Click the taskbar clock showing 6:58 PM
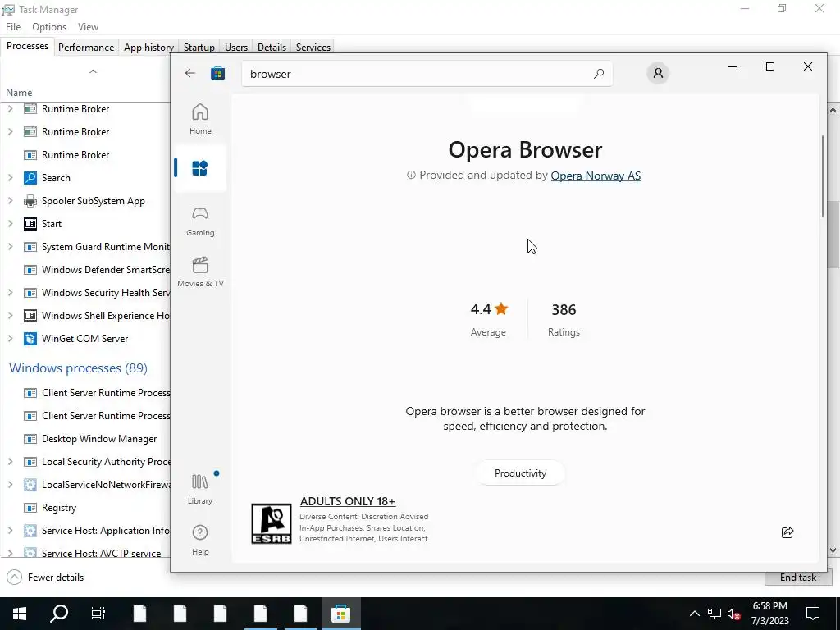The width and height of the screenshot is (840, 630). coord(770,614)
